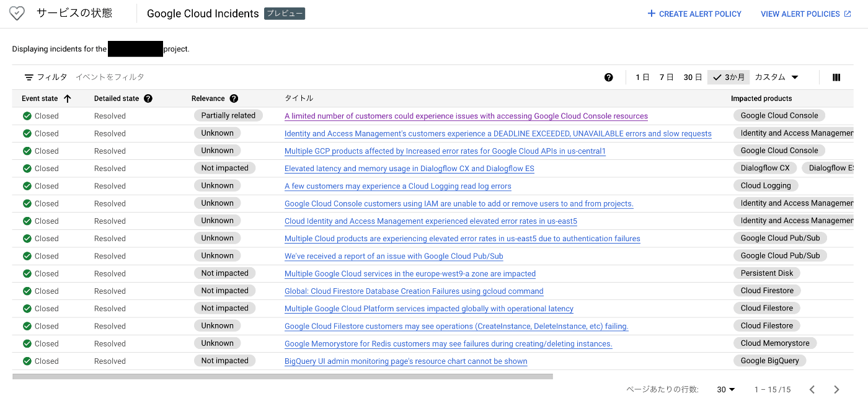Viewport: 868px width, 401px height.
Task: Open Memorystore for Redis failures incident
Action: click(x=448, y=344)
